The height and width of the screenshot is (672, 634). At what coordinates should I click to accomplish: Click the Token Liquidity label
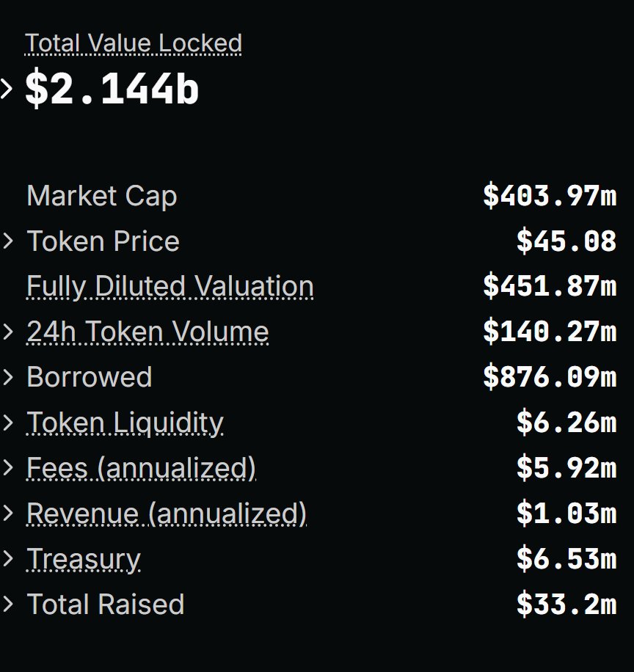[x=125, y=423]
